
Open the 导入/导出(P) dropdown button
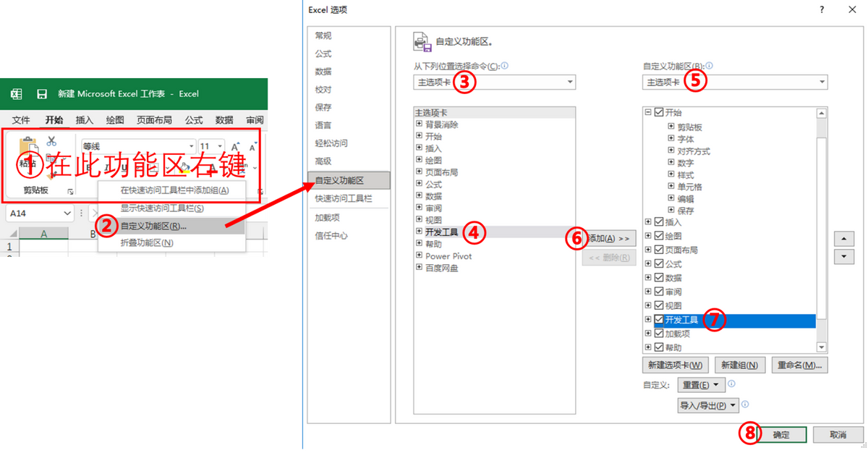click(x=708, y=405)
